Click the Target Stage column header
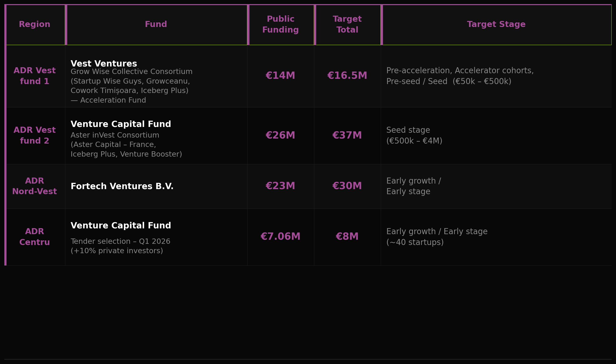616x364 pixels. (496, 25)
